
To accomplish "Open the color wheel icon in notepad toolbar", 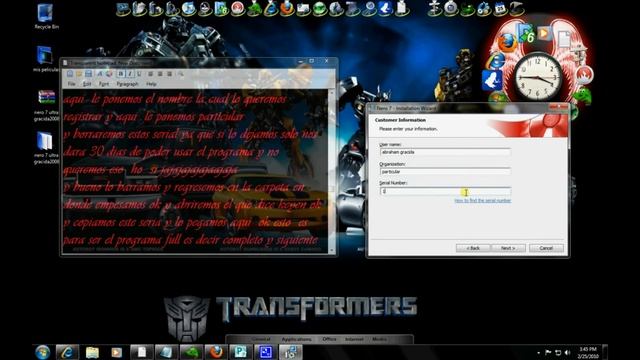I will click(x=109, y=74).
